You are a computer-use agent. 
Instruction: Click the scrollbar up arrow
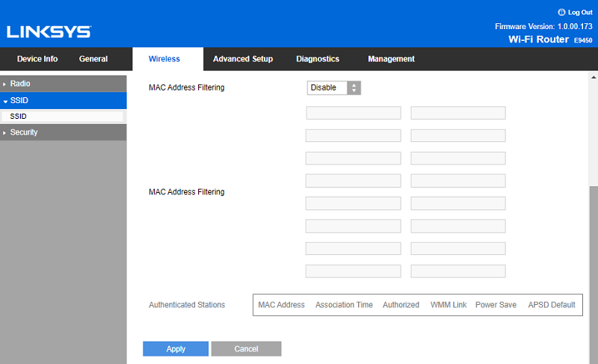[594, 78]
